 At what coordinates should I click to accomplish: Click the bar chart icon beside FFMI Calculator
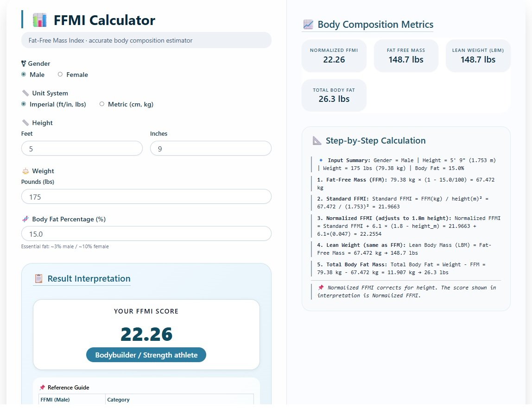tap(40, 20)
